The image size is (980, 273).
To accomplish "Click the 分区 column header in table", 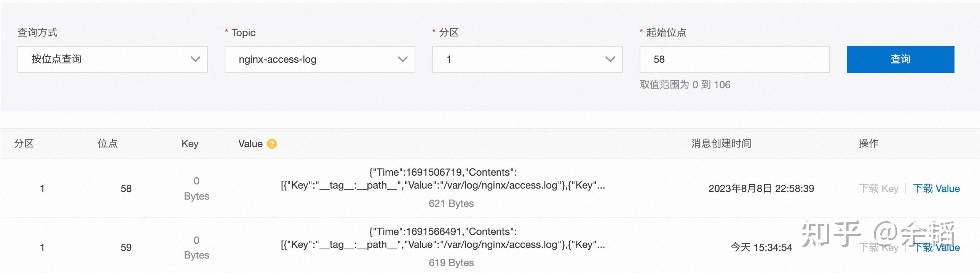I will pos(24,144).
